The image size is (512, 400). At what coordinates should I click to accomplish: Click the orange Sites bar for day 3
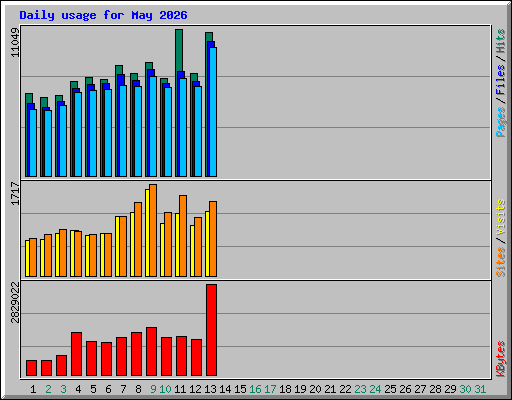[63, 253]
